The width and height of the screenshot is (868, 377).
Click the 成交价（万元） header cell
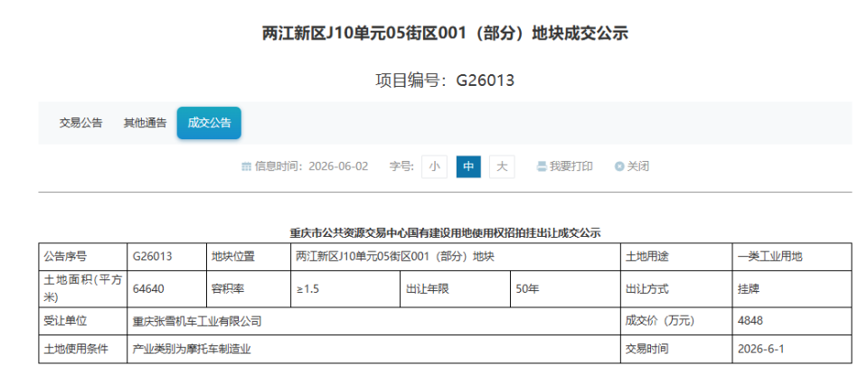pos(676,321)
